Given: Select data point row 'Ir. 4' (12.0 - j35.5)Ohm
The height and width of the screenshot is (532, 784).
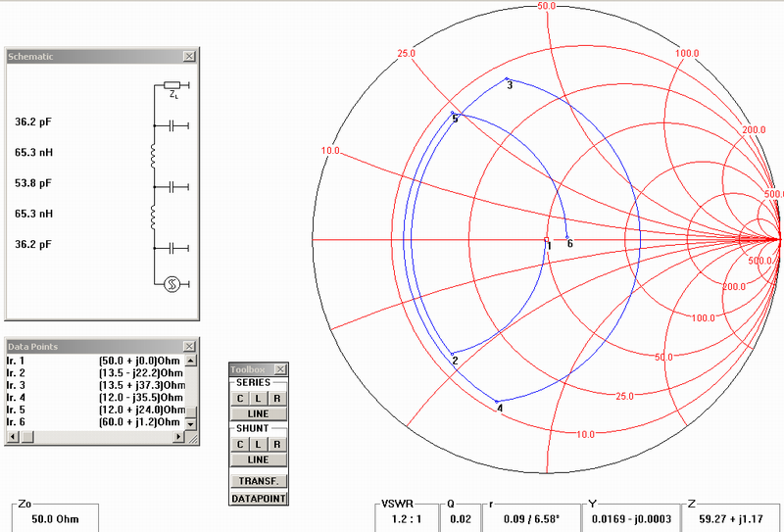Looking at the screenshot, I should [x=95, y=398].
